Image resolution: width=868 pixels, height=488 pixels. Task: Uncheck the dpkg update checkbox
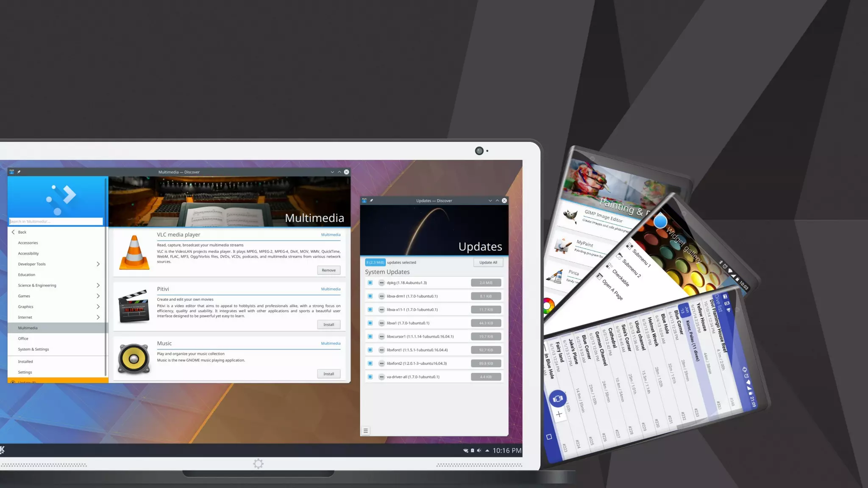click(x=370, y=283)
